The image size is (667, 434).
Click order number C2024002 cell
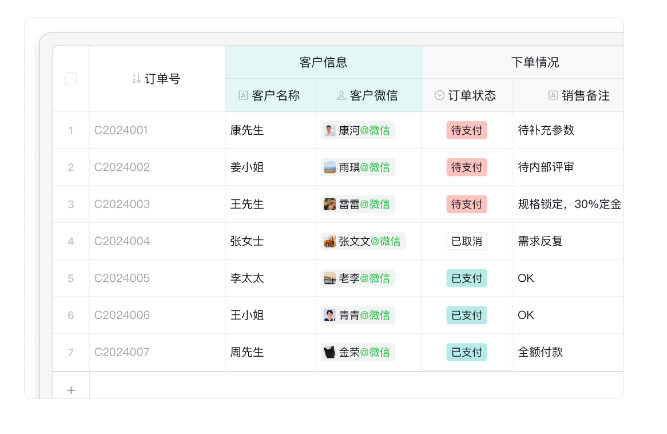click(x=122, y=167)
